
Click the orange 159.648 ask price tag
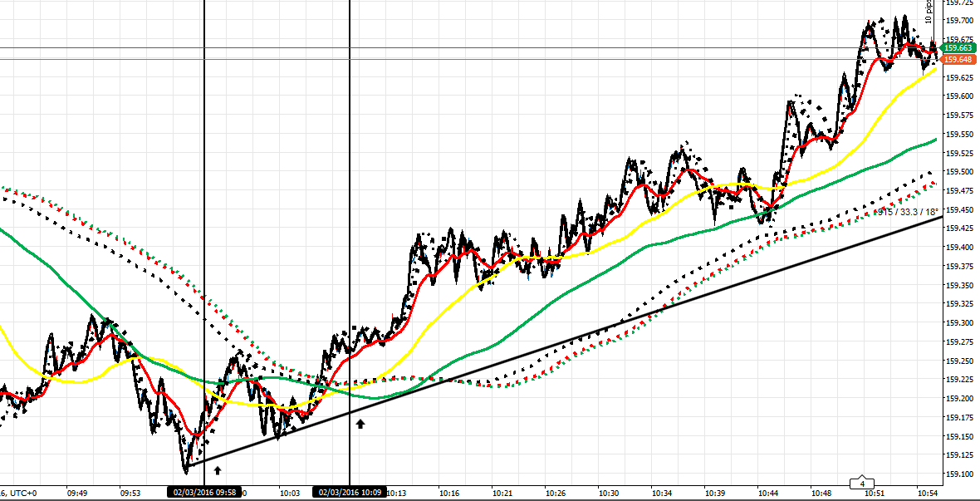[x=959, y=61]
